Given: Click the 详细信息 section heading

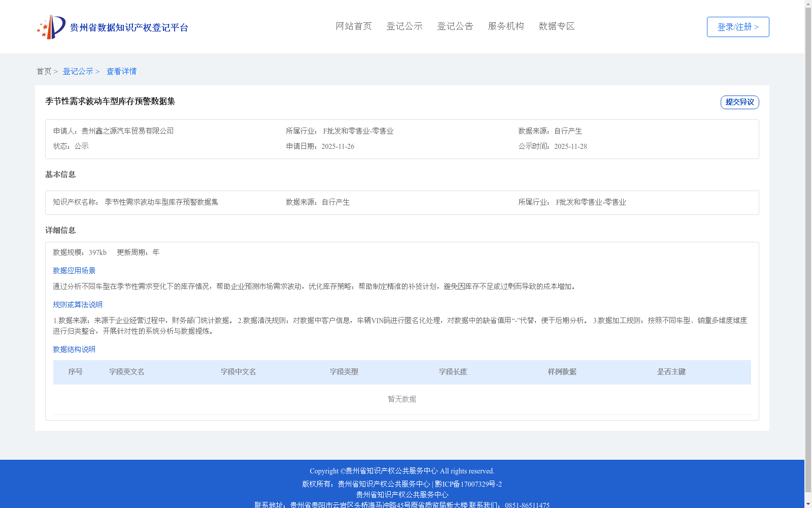Looking at the screenshot, I should [x=60, y=231].
